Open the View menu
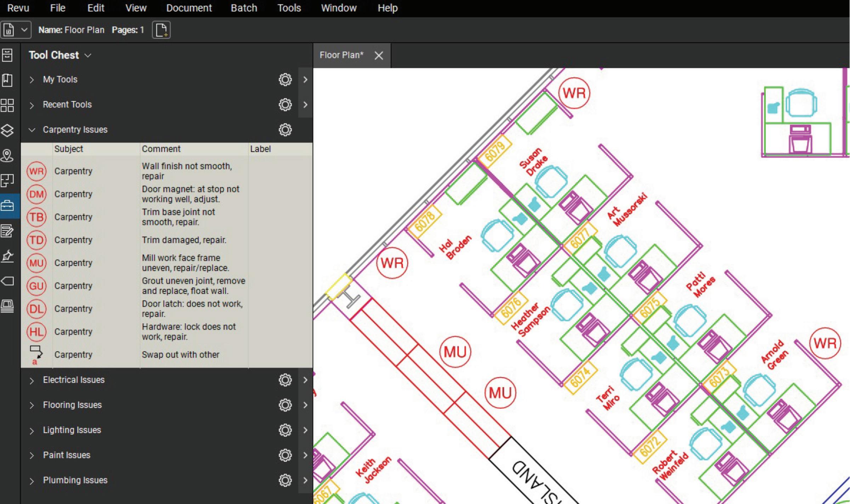This screenshot has width=850, height=504. (136, 8)
